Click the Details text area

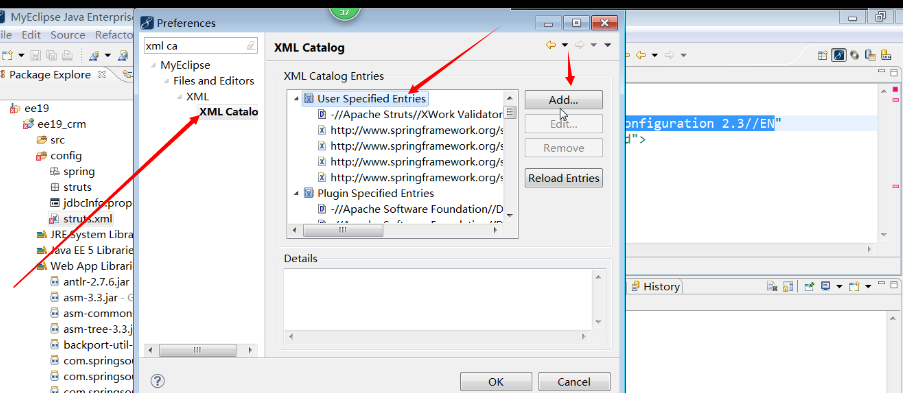pos(439,300)
